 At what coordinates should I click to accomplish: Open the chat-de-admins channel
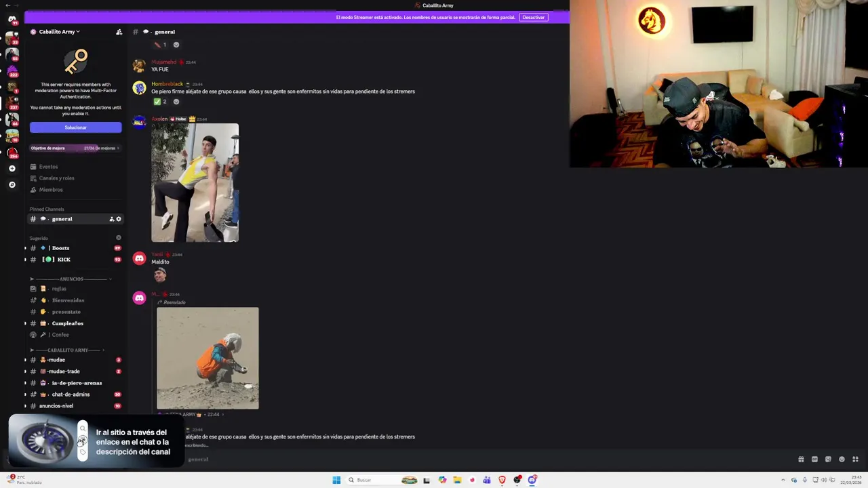[x=75, y=394]
